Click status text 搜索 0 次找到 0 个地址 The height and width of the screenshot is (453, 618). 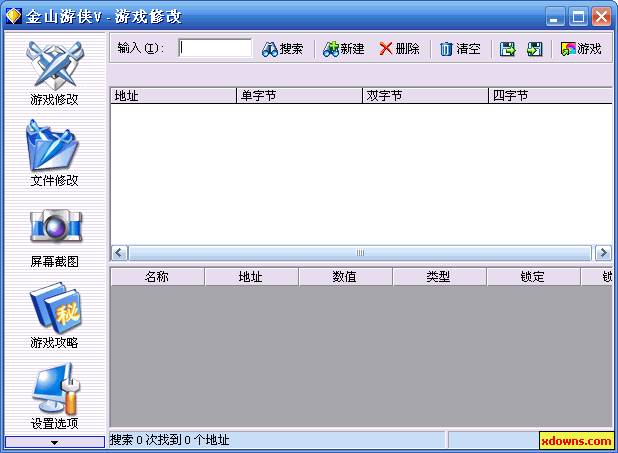(x=169, y=440)
